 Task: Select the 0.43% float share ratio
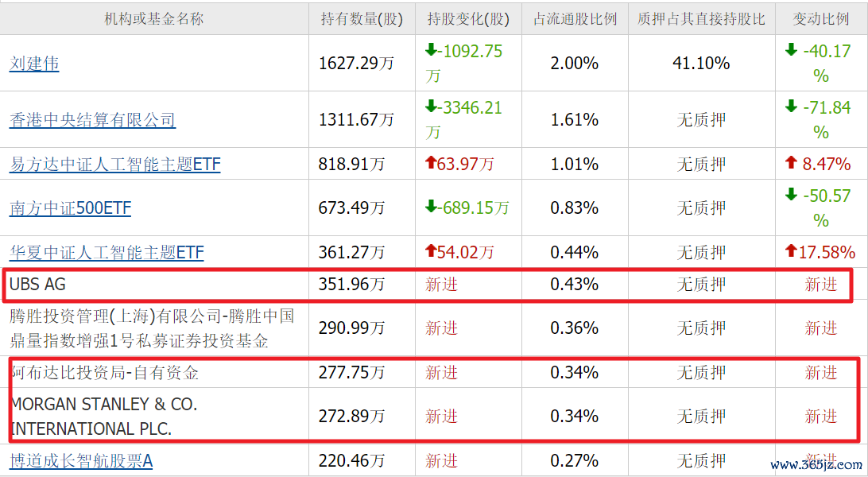[575, 285]
